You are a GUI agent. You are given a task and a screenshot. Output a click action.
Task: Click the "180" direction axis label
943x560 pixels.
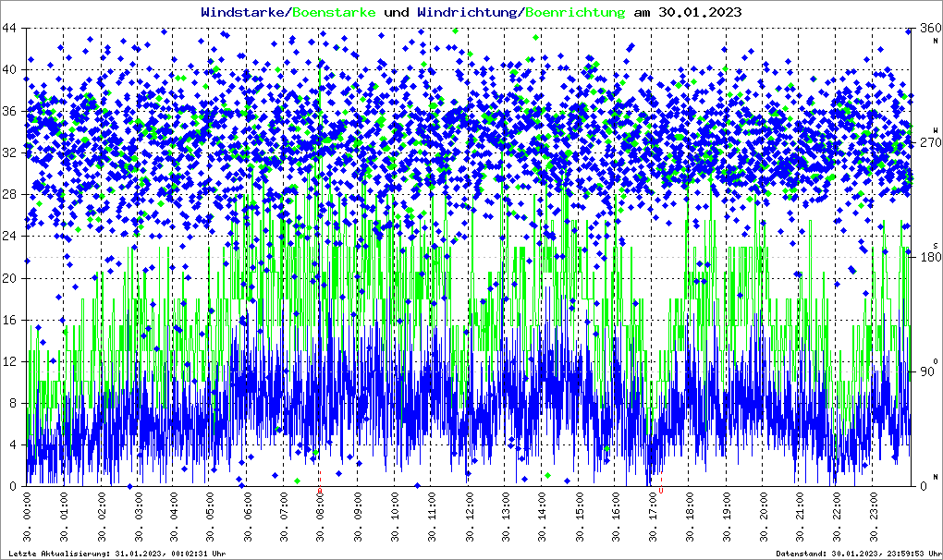click(930, 257)
